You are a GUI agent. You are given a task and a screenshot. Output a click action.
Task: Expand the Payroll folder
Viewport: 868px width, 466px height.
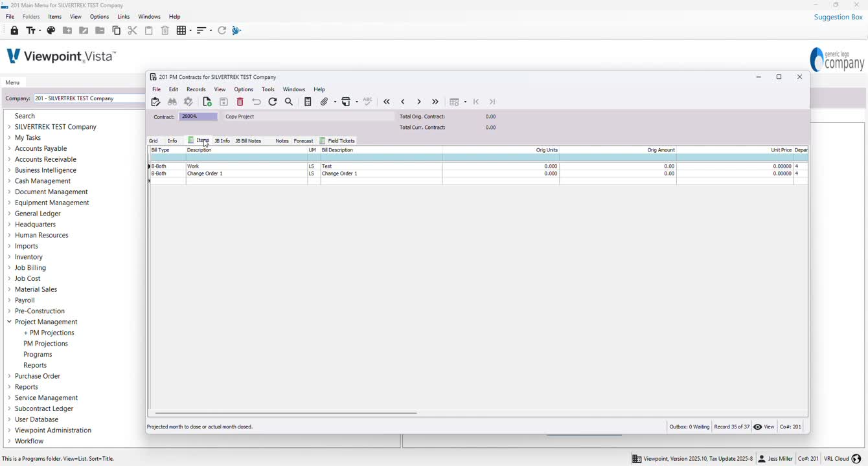9,300
